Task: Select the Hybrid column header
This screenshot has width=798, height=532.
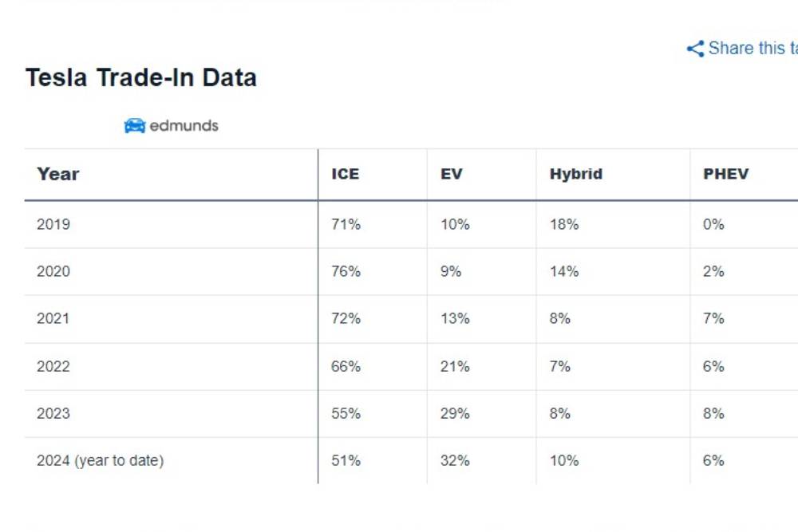Action: pyautogui.click(x=576, y=174)
